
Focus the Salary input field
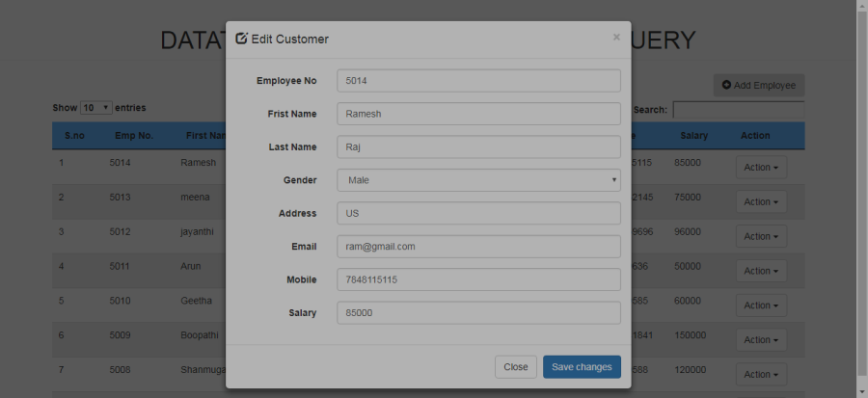pos(478,313)
